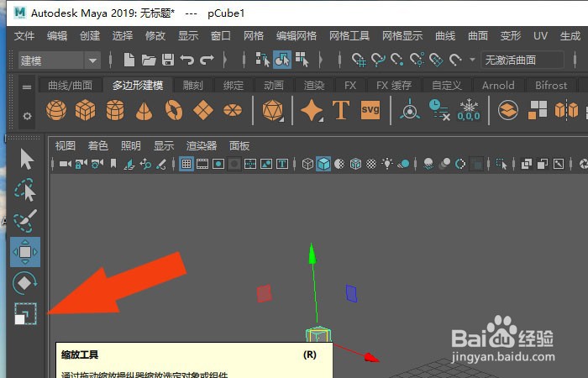Toggle Snap to Grids magnet

[x=359, y=60]
